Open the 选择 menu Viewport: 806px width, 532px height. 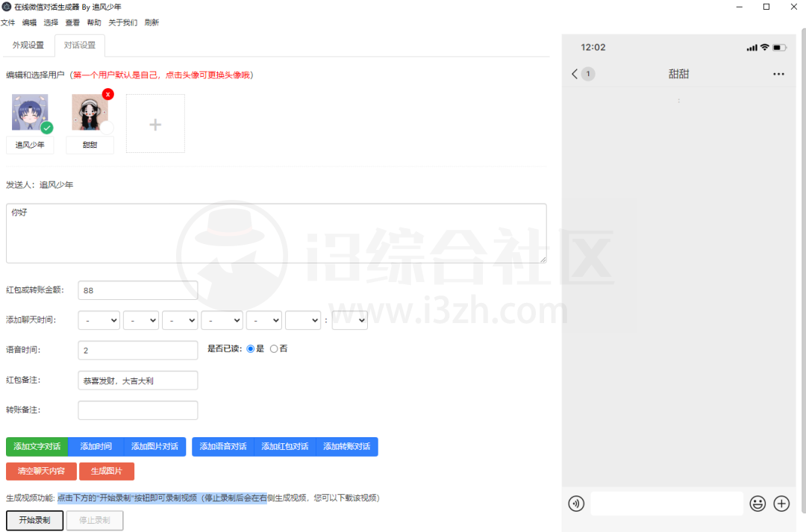pyautogui.click(x=51, y=22)
